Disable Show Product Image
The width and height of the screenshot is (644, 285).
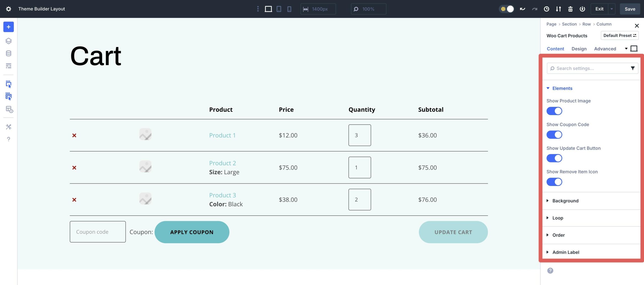(554, 111)
